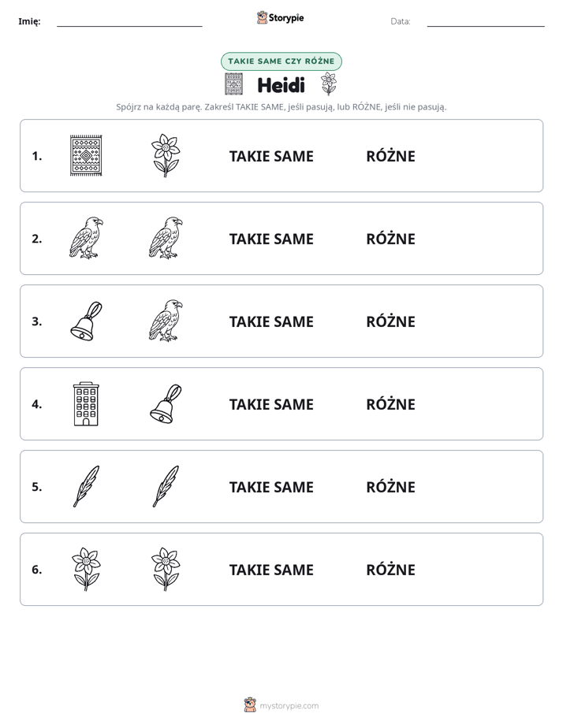563x728 pixels.
Task: Choose TAKIE SAME for row 5
Action: pyautogui.click(x=271, y=487)
